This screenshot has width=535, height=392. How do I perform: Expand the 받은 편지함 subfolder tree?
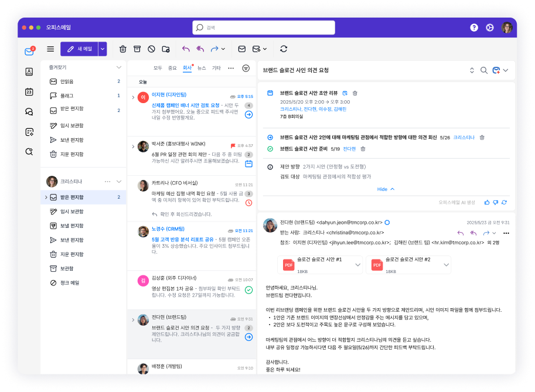click(x=46, y=197)
